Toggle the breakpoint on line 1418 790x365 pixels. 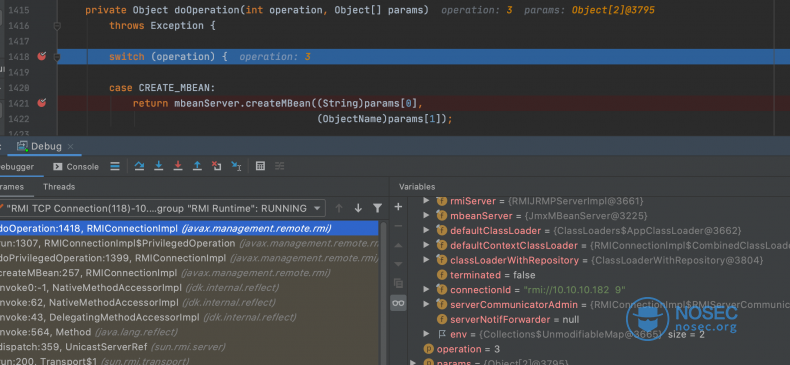point(42,56)
